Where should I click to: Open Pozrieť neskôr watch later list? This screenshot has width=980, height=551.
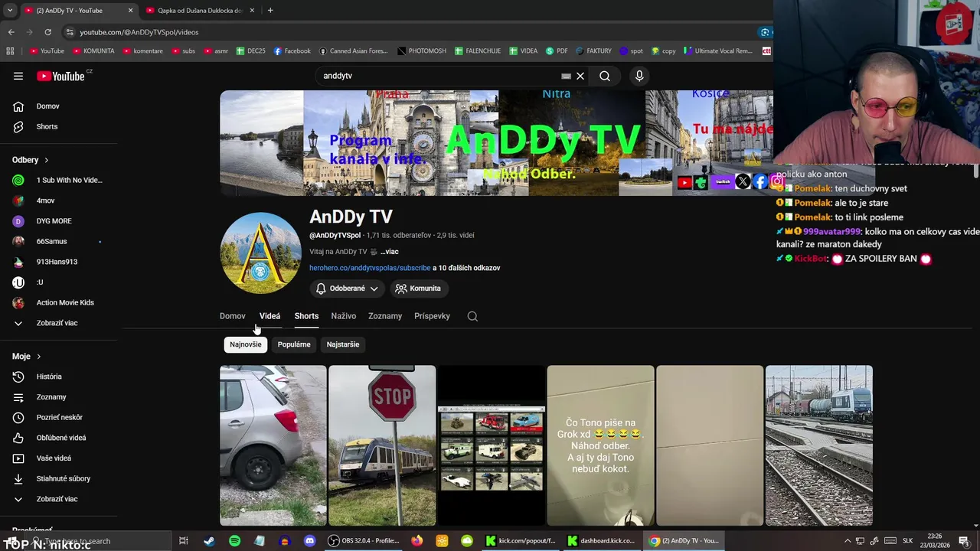coord(60,417)
